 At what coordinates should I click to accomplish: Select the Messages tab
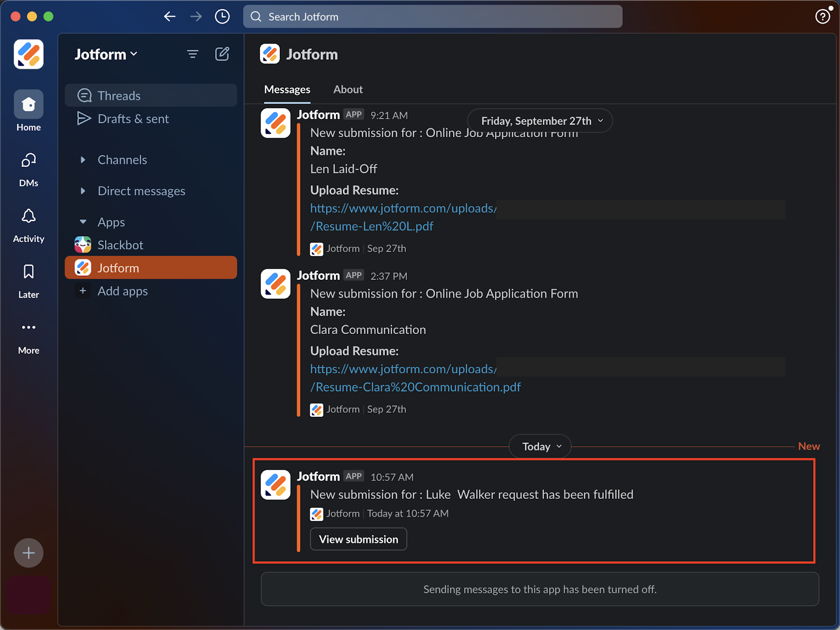[x=287, y=90]
